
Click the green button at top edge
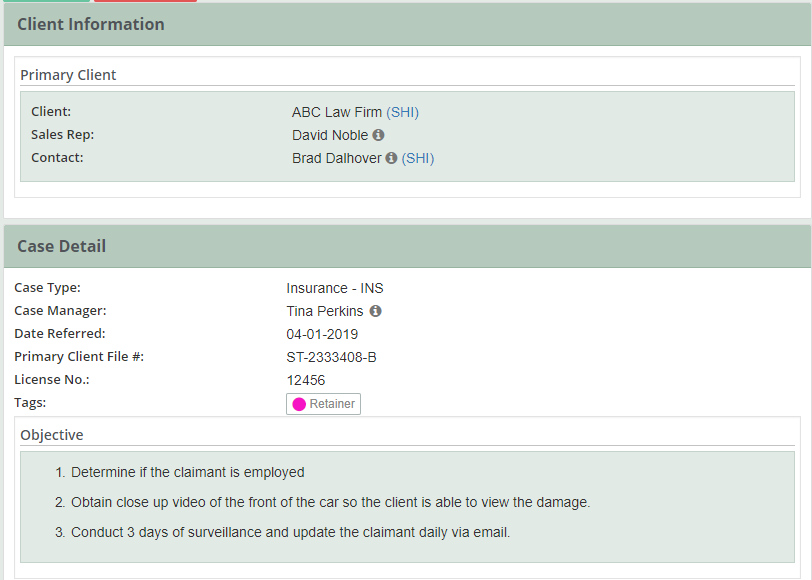tap(47, 1)
